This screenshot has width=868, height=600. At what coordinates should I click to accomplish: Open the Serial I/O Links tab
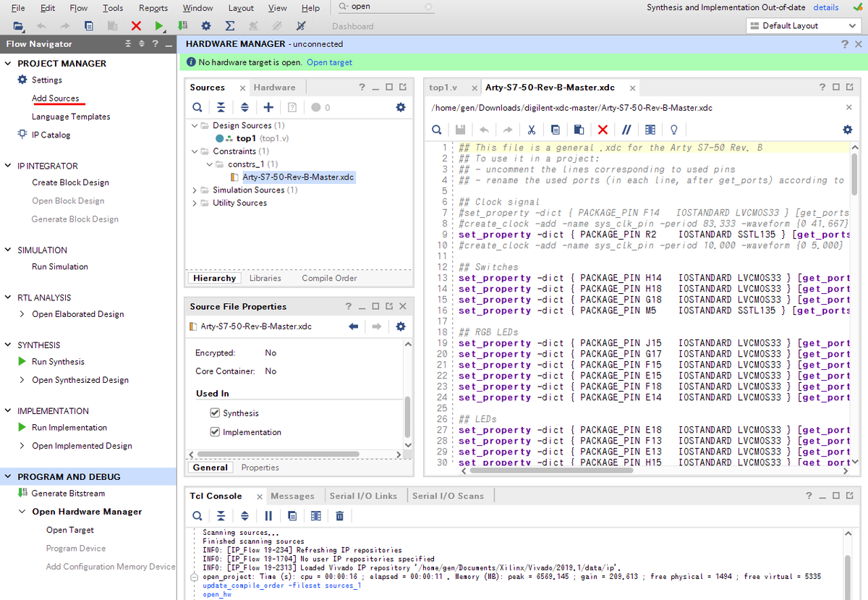pyautogui.click(x=363, y=496)
